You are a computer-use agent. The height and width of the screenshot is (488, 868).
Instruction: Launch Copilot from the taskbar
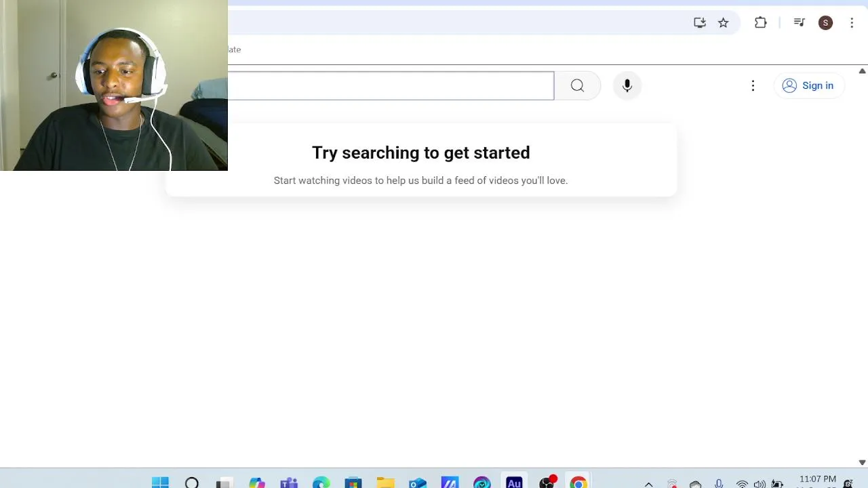tap(256, 483)
